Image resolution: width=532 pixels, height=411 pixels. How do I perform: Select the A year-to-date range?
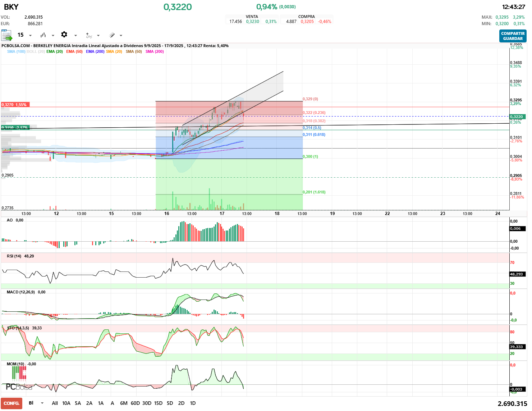tap(112, 403)
